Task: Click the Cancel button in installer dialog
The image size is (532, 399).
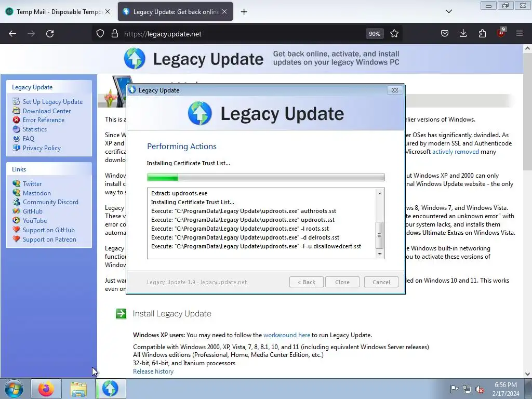Action: pos(381,282)
